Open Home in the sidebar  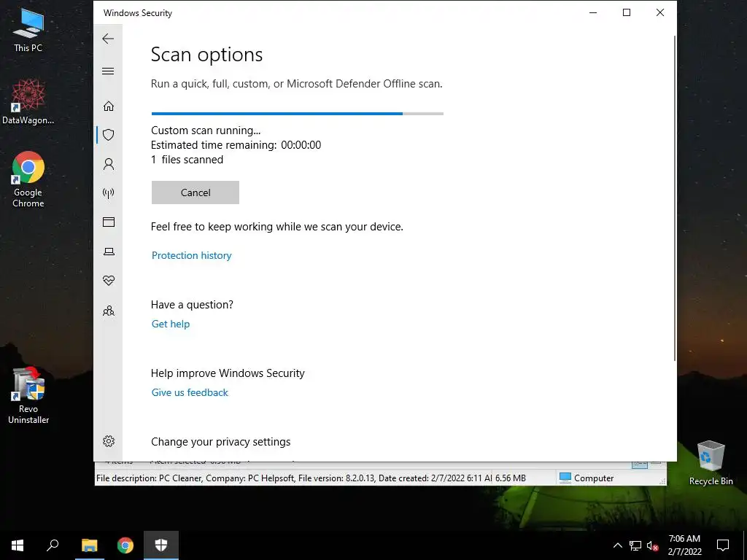click(109, 106)
